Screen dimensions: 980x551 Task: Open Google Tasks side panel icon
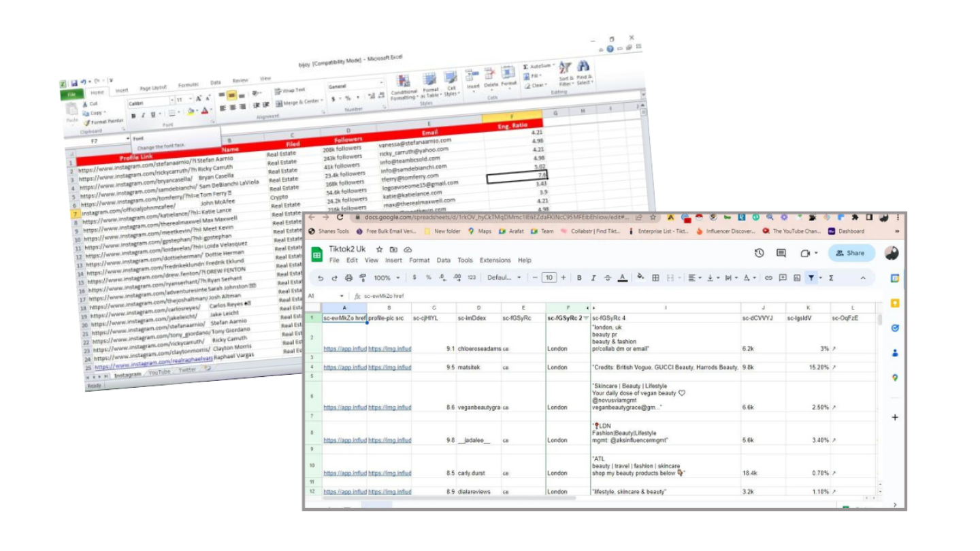pos(895,328)
